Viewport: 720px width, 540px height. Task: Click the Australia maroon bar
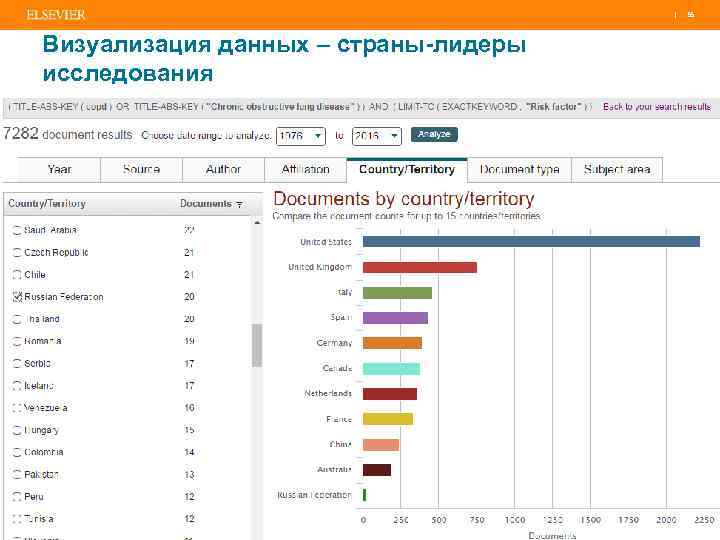click(x=377, y=470)
